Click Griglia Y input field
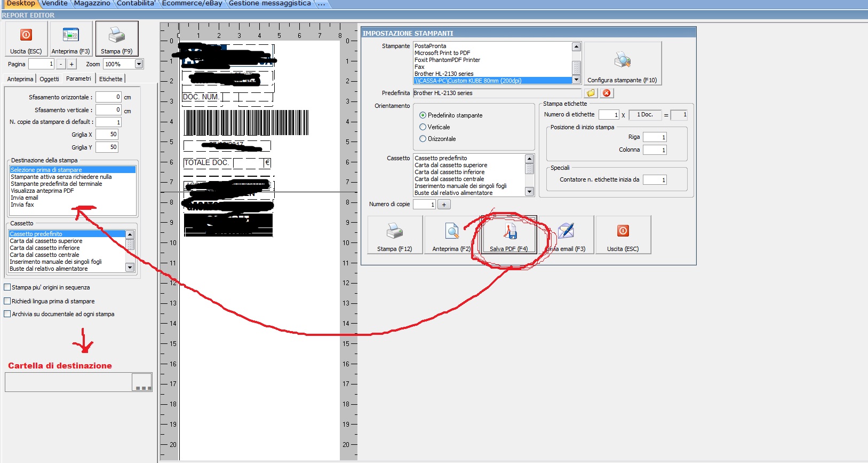 click(x=107, y=147)
